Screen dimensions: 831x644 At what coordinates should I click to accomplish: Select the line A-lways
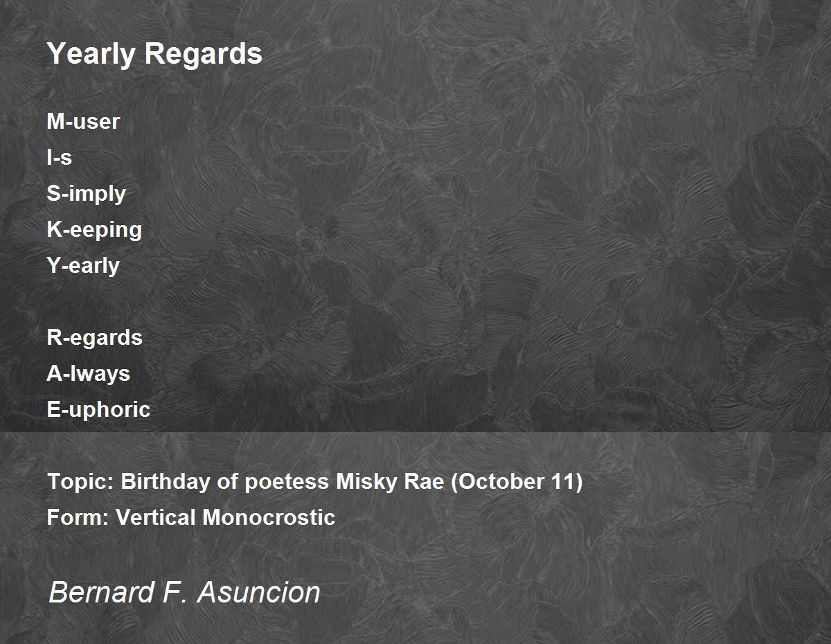89,374
